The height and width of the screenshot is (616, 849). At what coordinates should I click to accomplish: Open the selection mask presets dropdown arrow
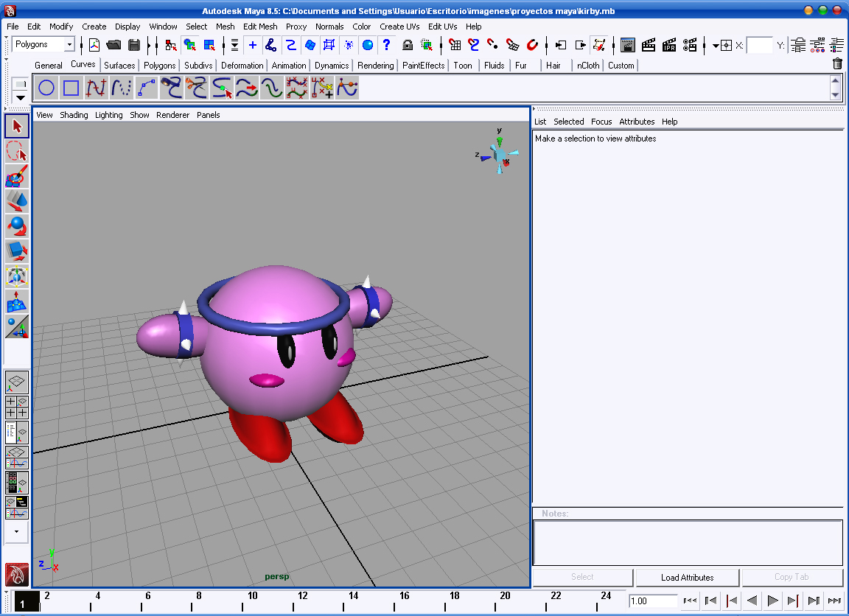[x=234, y=45]
